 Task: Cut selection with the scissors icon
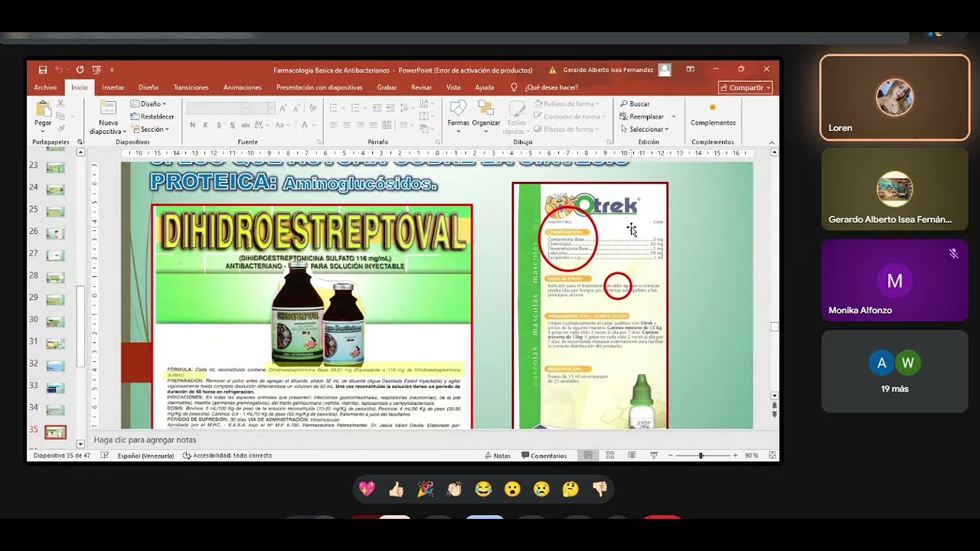[x=60, y=103]
